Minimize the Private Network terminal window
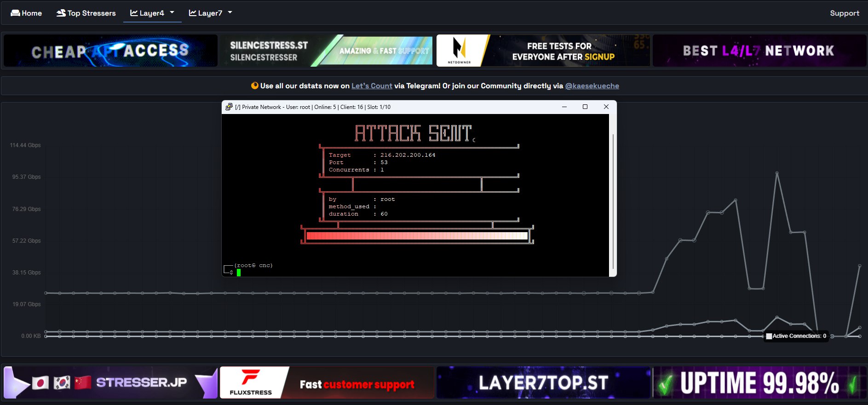 click(x=564, y=107)
